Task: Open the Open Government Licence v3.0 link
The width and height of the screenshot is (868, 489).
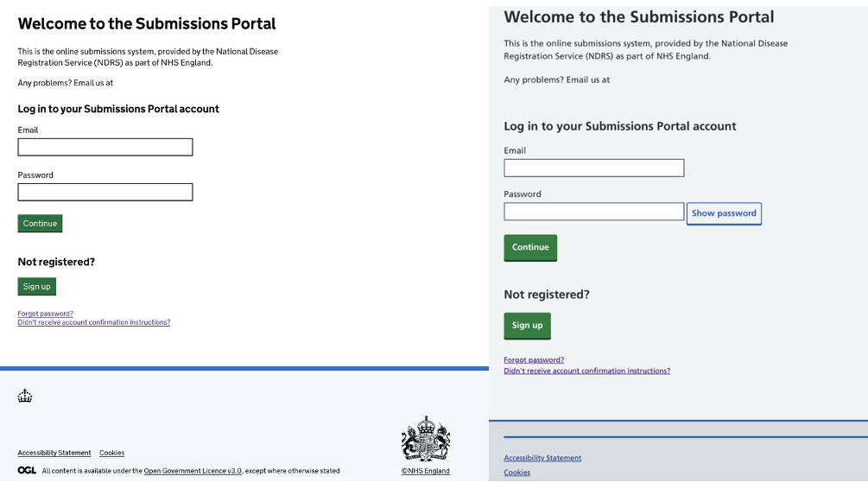Action: pyautogui.click(x=192, y=471)
